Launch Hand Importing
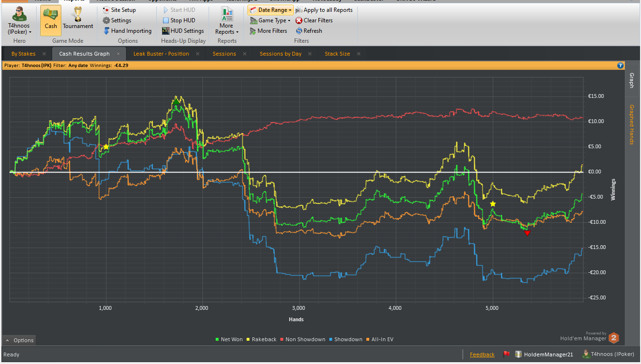 [127, 31]
